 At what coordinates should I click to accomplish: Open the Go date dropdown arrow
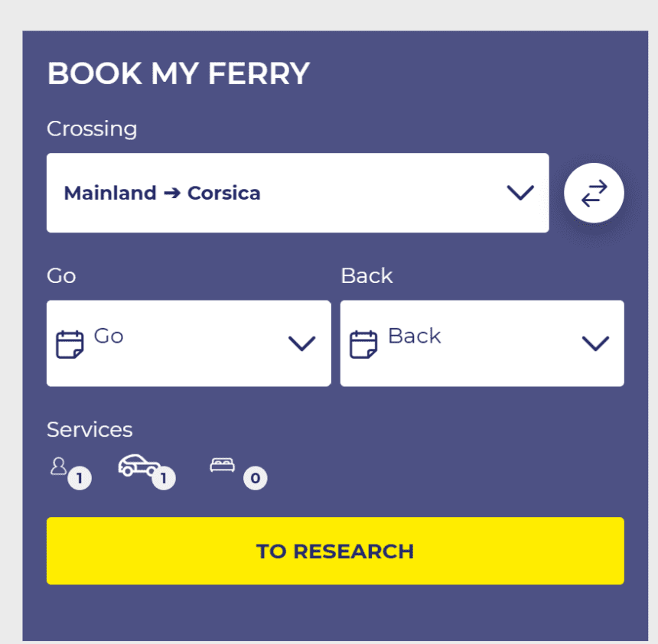pos(301,343)
